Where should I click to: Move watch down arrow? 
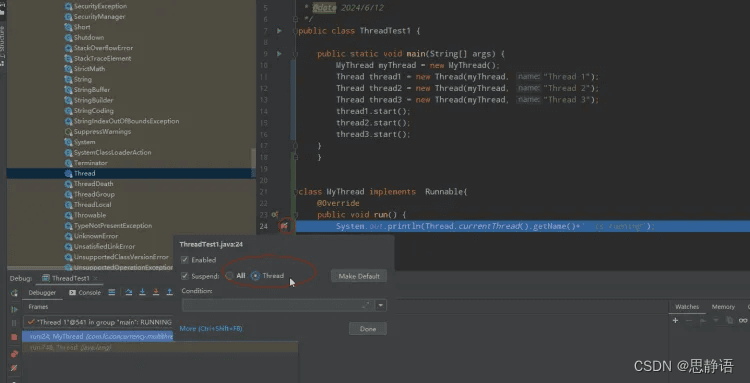click(x=716, y=320)
